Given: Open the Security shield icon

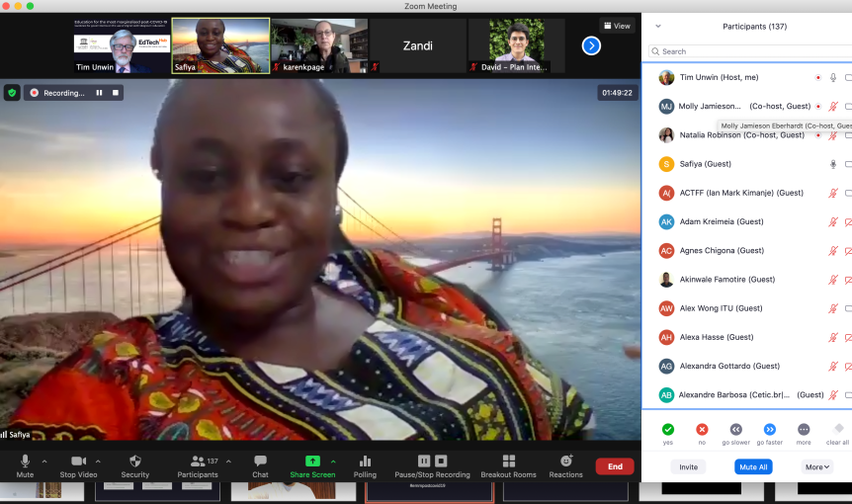Looking at the screenshot, I should point(135,462).
